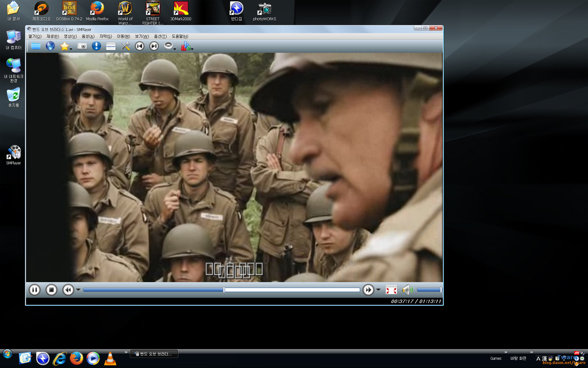This screenshot has height=368, width=588.
Task: Open the 도움말(H) menu
Action: 180,36
